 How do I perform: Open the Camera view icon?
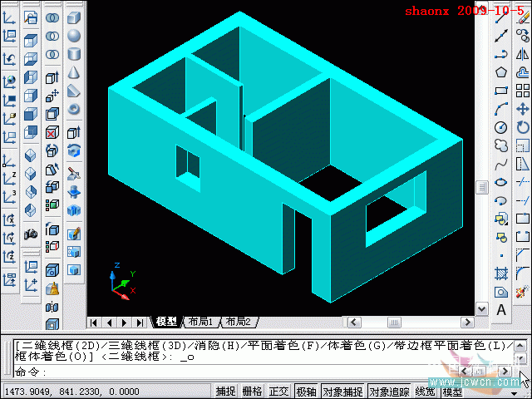[31, 234]
